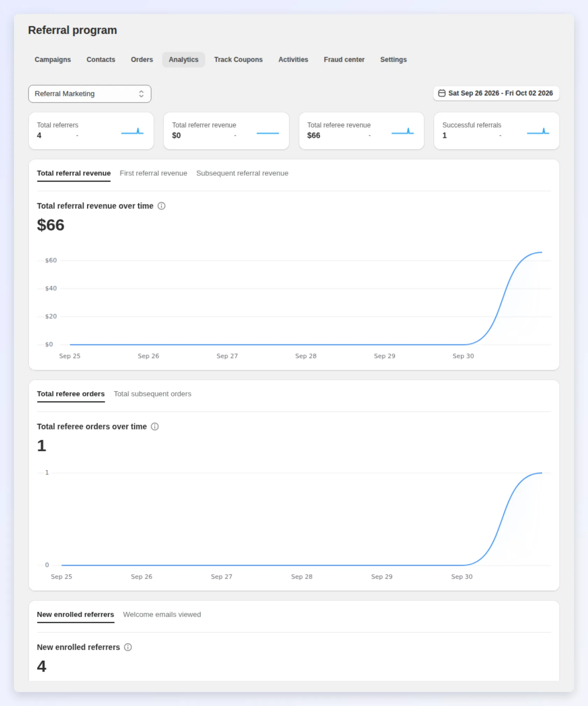Expand the Referral Marketing campaign dropdown

tap(90, 94)
